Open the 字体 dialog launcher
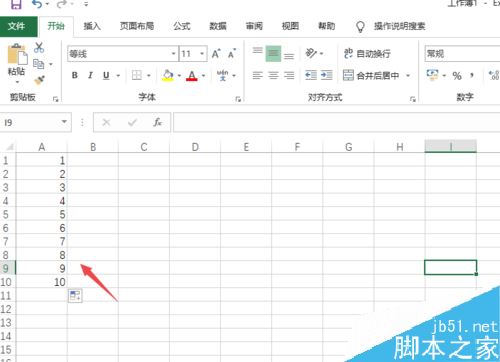Image resolution: width=500 pixels, height=362 pixels. tap(238, 99)
